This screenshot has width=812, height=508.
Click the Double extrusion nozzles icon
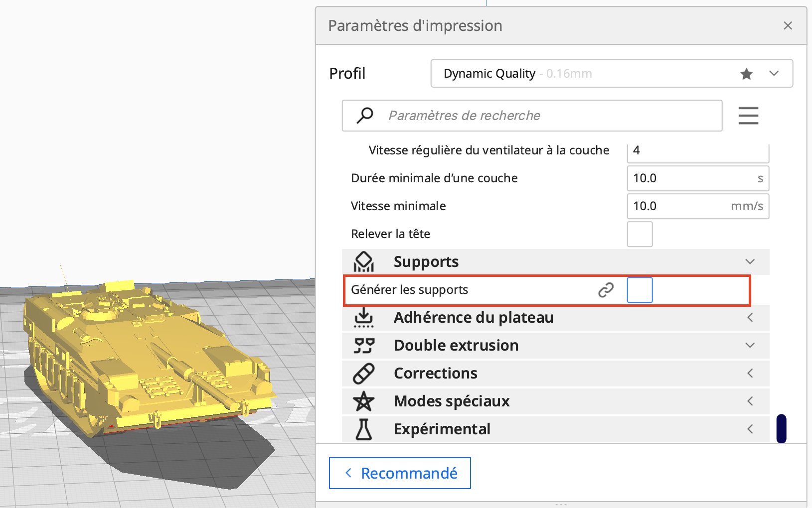point(364,345)
